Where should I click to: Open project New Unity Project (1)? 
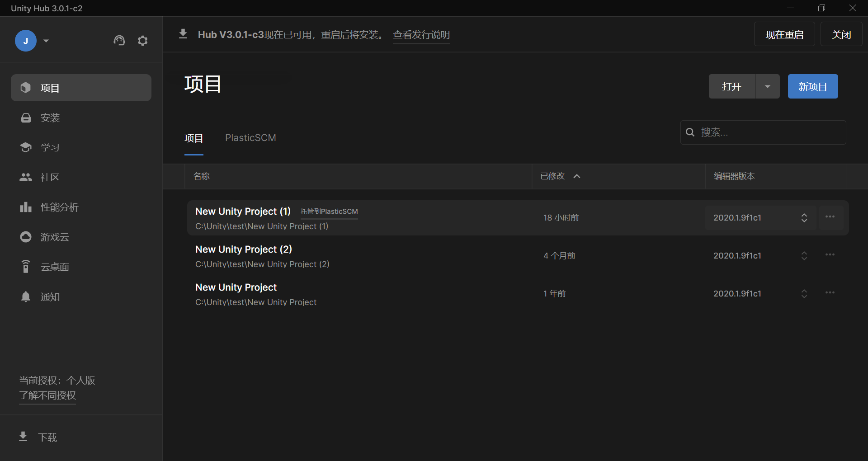coord(243,212)
